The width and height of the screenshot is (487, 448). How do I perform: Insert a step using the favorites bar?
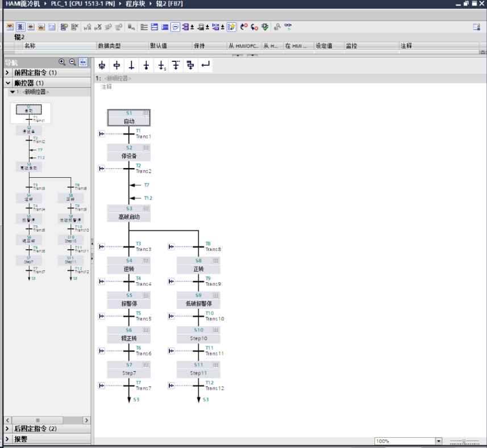tap(117, 65)
